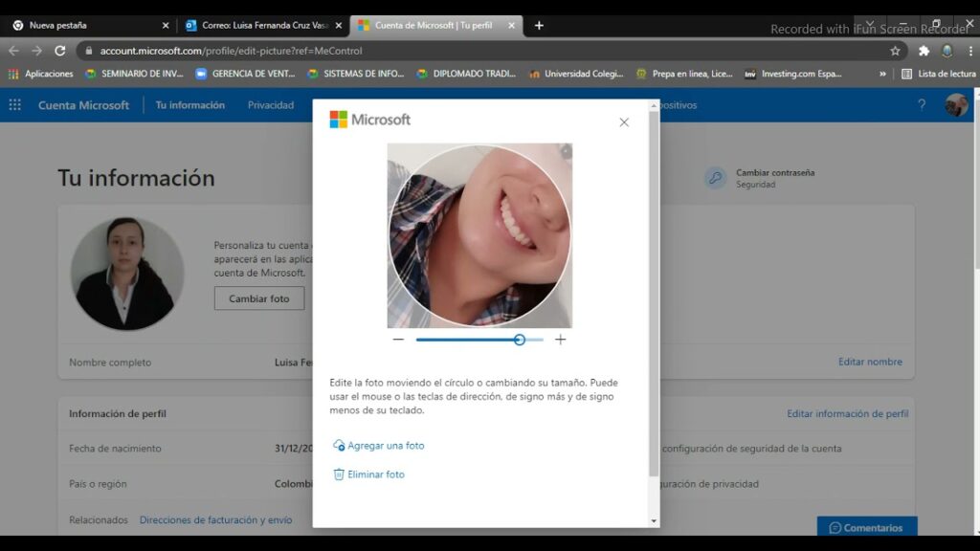Click the minus icon to zoom out photo
Image resolution: width=980 pixels, height=551 pixels.
click(398, 340)
